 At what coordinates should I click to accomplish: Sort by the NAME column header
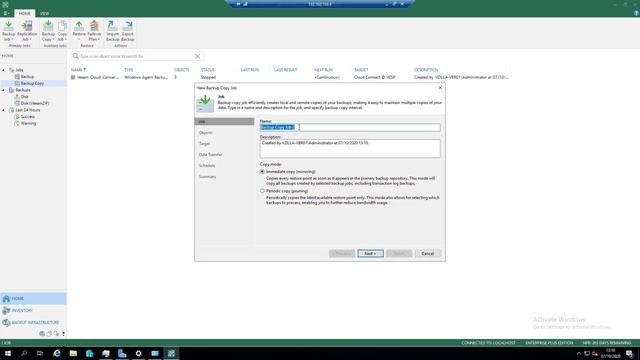pyautogui.click(x=77, y=70)
